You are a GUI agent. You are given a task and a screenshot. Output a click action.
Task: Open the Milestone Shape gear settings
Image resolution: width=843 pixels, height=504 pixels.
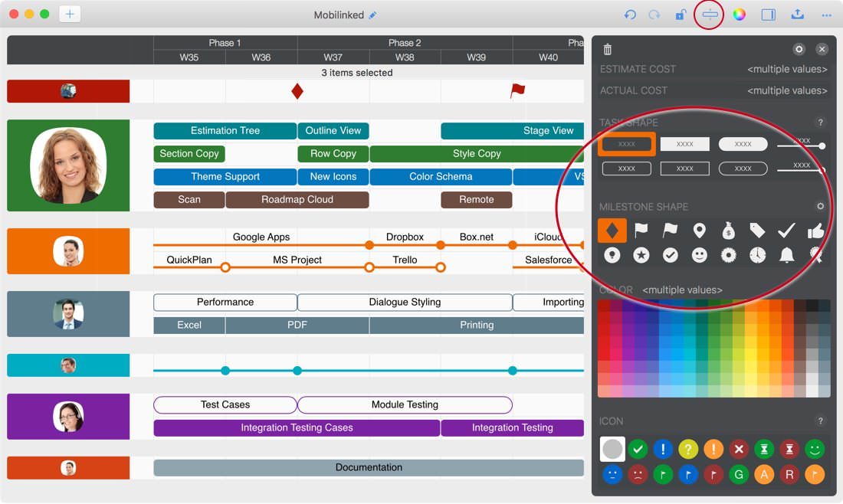[x=820, y=207]
